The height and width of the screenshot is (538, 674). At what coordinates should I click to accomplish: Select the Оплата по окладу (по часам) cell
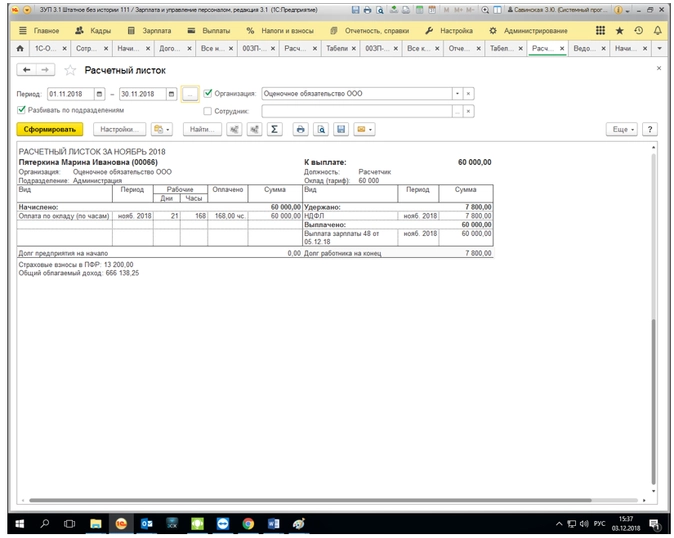click(64, 216)
